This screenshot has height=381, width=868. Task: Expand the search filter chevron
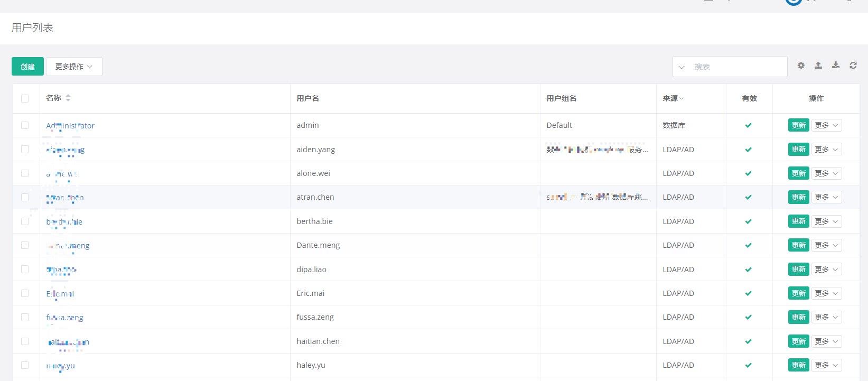point(682,67)
